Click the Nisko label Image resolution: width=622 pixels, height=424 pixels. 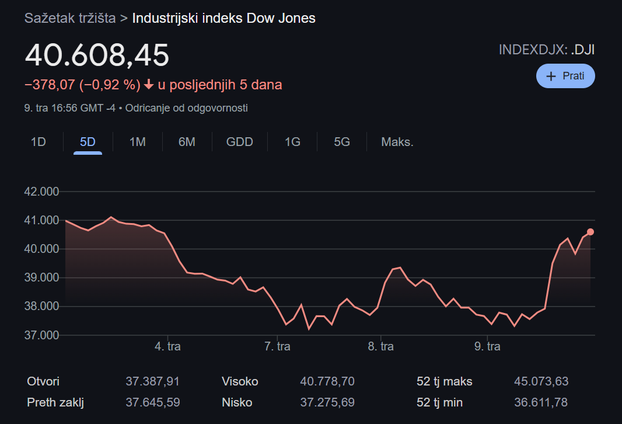click(x=237, y=403)
